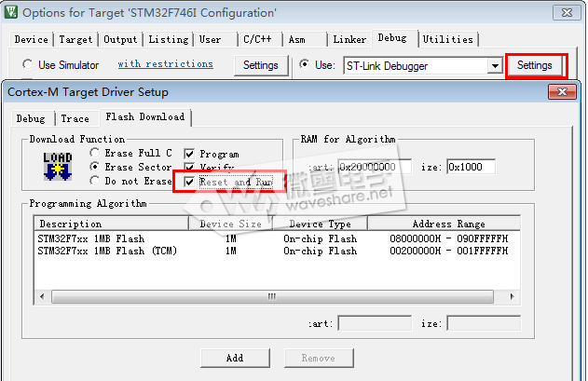Switch to the Trace tab
The height and width of the screenshot is (381, 588).
[x=75, y=118]
